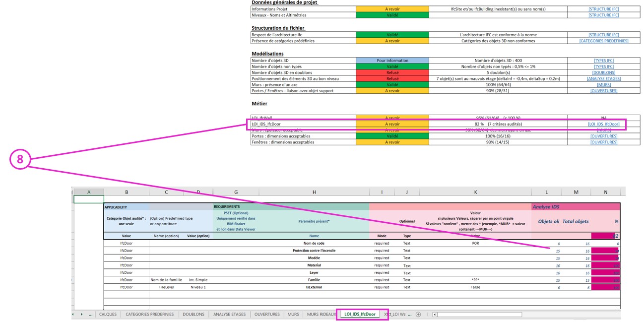This screenshot has width=644, height=322.
Task: Open the MURS RIDEAUX sheet tab
Action: 321,314
